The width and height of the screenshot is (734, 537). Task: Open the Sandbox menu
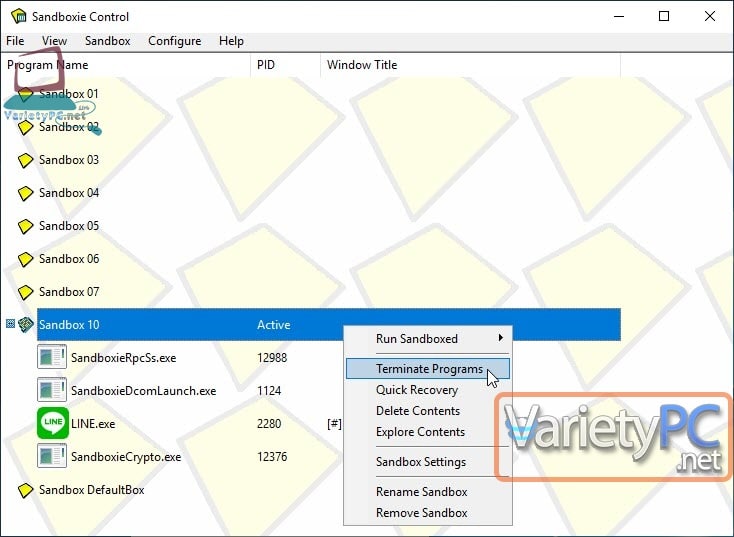point(108,41)
